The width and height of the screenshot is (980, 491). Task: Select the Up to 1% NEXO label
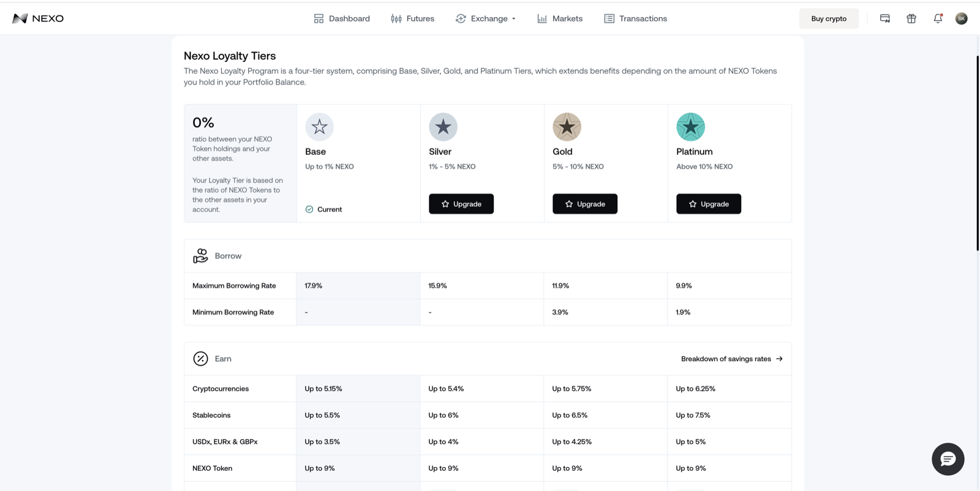[330, 167]
